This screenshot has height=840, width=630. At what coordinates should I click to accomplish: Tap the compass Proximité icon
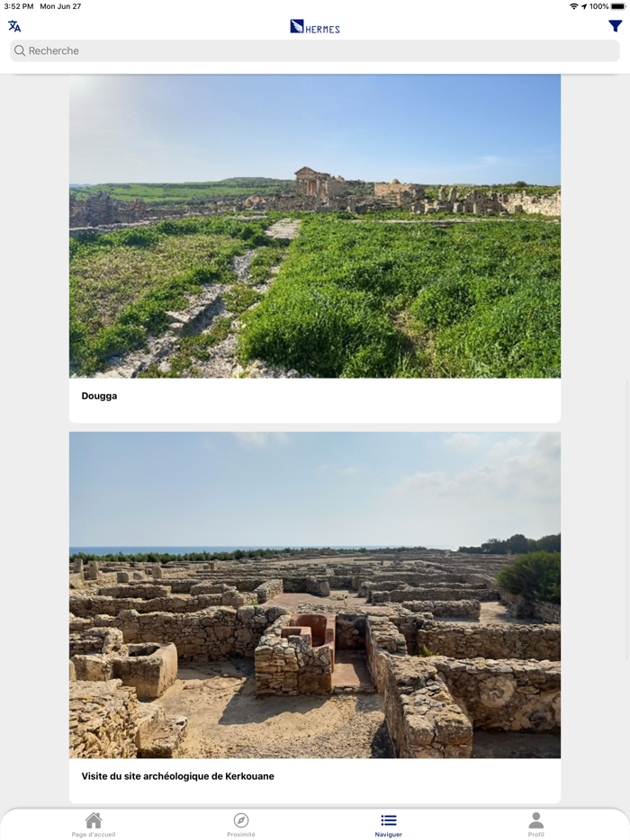click(x=240, y=820)
